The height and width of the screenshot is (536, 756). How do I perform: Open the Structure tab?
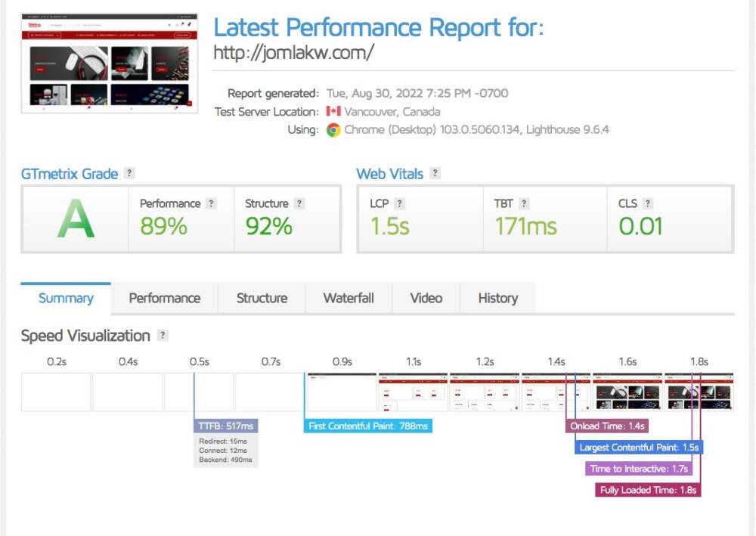pos(262,298)
